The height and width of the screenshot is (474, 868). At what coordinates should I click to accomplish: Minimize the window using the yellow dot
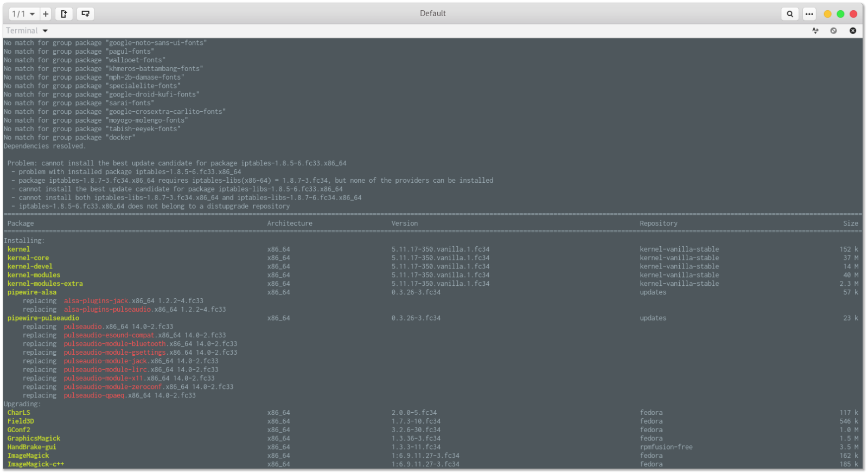pos(827,14)
